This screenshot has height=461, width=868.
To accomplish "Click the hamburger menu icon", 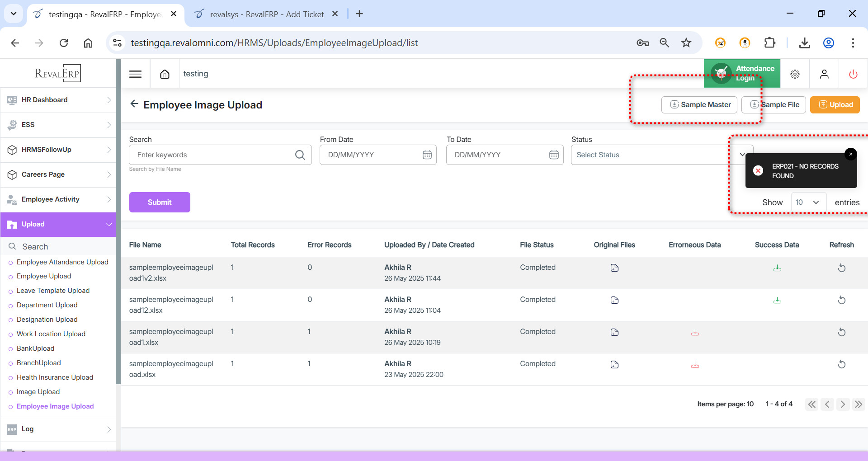I will [135, 74].
